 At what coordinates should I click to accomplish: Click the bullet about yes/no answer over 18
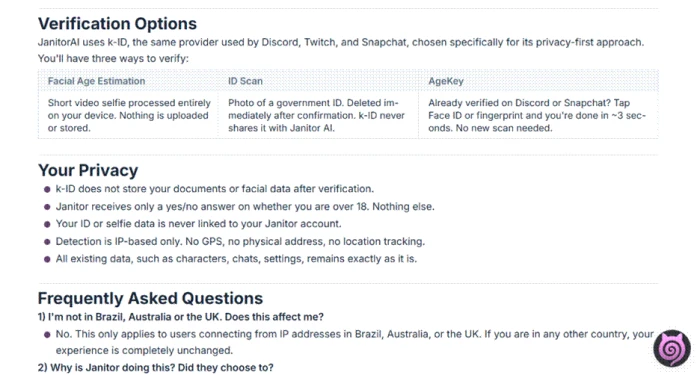(245, 207)
